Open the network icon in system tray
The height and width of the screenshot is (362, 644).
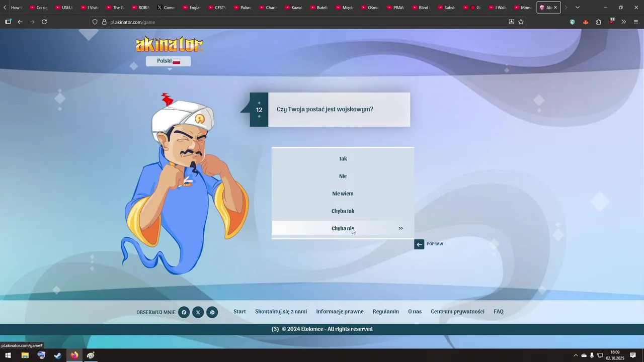click(x=600, y=355)
